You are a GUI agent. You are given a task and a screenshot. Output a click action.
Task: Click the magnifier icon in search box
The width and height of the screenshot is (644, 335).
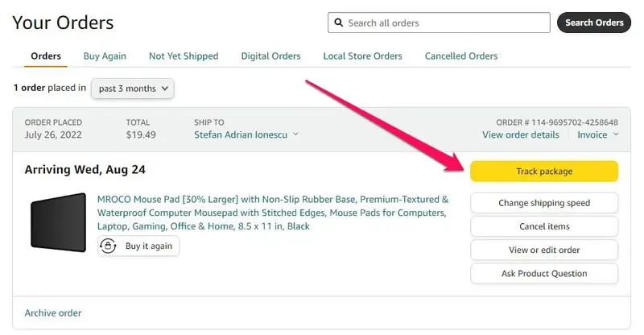[338, 23]
